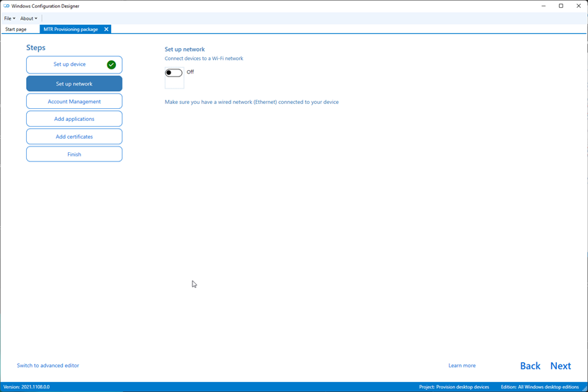Toggle the Wi-Fi network switch on
The height and width of the screenshot is (392, 588).
point(173,73)
